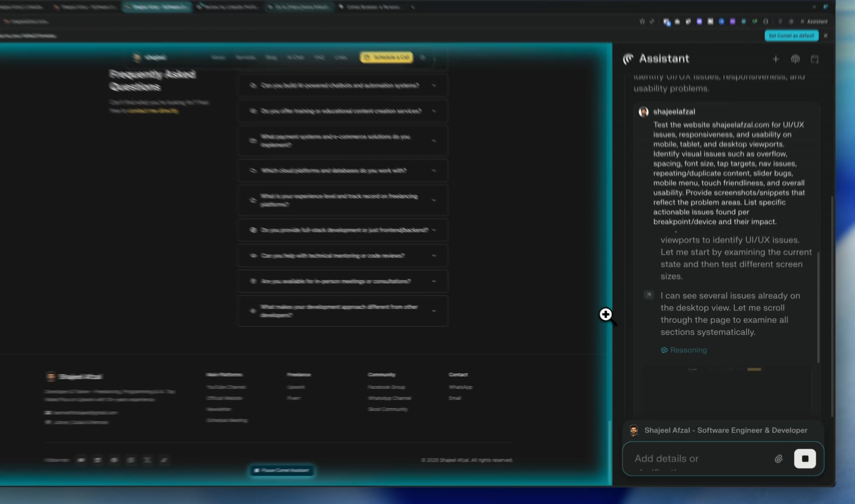The height and width of the screenshot is (504, 855).
Task: Click the shajeelafzal user avatar
Action: tap(644, 112)
